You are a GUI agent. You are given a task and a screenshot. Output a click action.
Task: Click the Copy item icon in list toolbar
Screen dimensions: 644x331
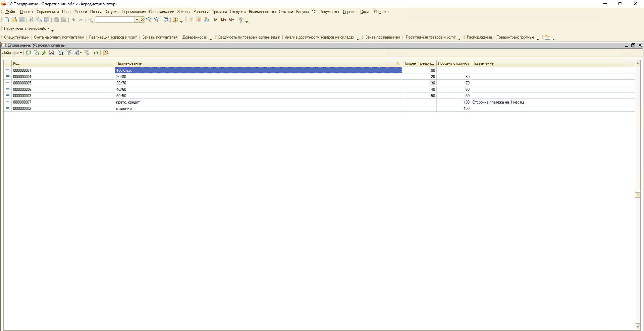(36, 53)
